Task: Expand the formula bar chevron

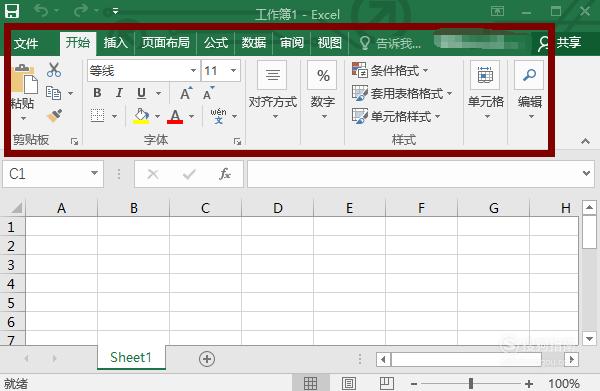Action: tap(586, 173)
